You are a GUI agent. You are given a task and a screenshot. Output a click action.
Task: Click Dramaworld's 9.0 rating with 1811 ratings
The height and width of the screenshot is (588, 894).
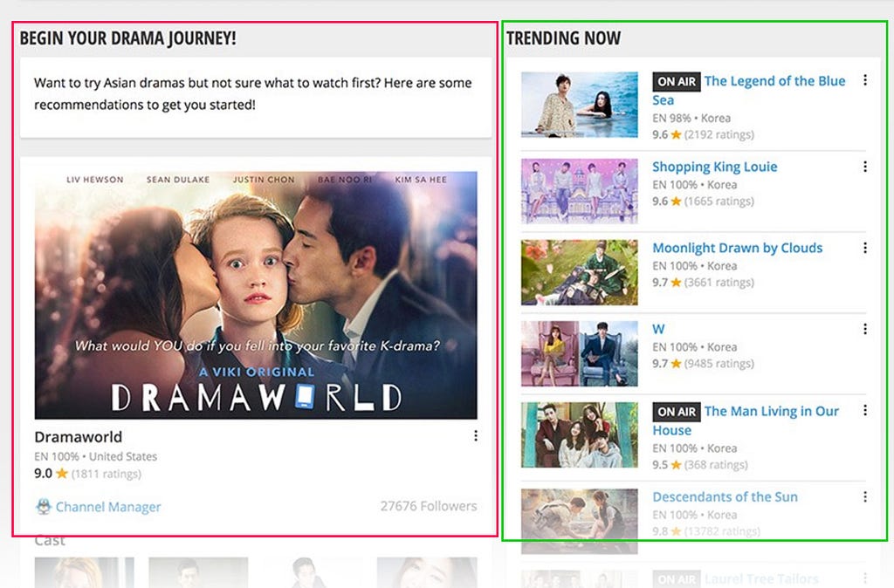click(x=87, y=474)
